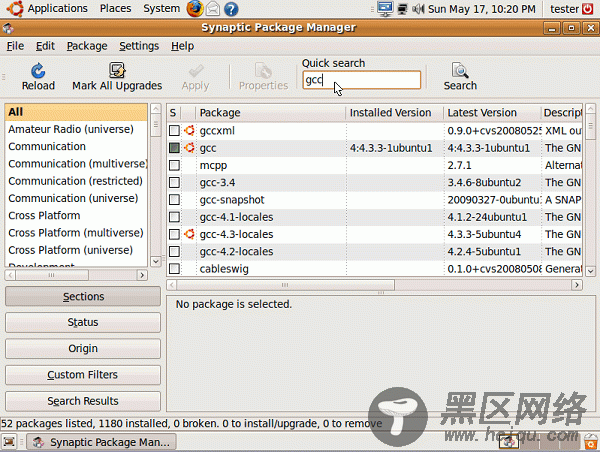Mark the gcc-4.1-locales checkbox
Image resolution: width=600 pixels, height=452 pixels.
(174, 217)
